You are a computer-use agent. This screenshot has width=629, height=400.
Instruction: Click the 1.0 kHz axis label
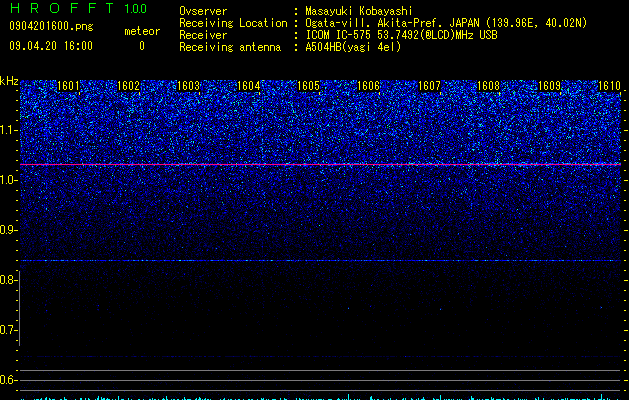coord(8,180)
